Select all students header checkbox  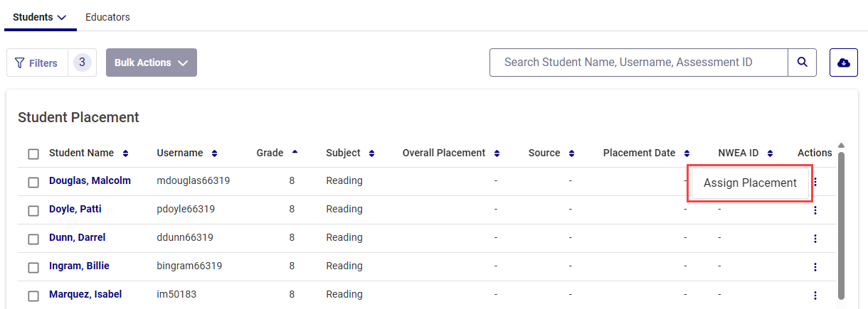33,154
